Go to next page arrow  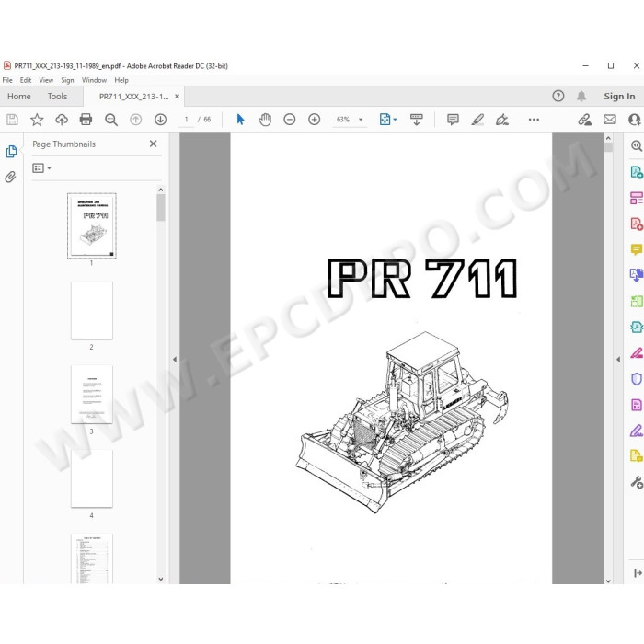coord(160,120)
